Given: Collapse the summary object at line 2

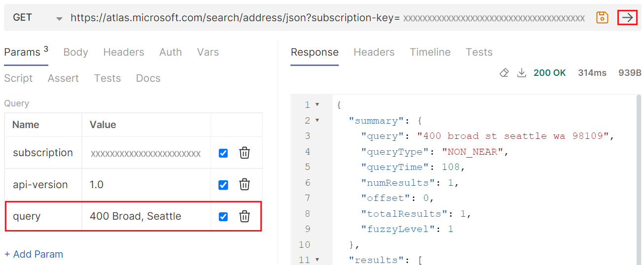Looking at the screenshot, I should coord(317,121).
